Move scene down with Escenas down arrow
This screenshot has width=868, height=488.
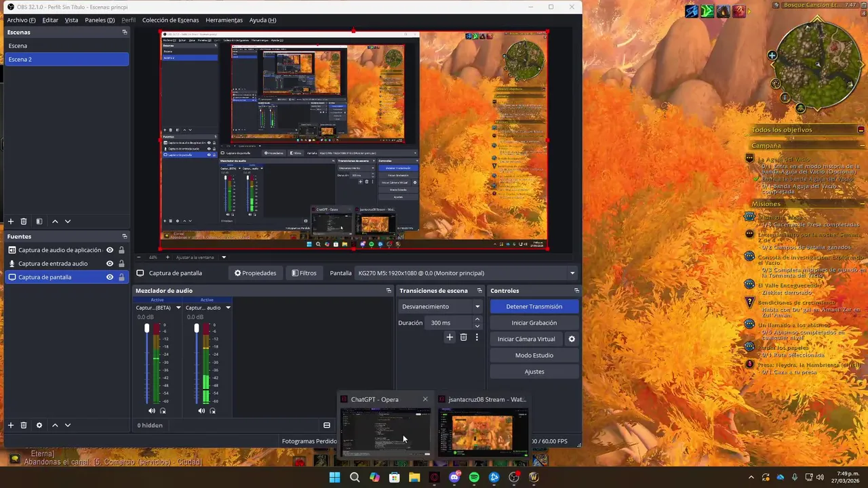tap(67, 221)
